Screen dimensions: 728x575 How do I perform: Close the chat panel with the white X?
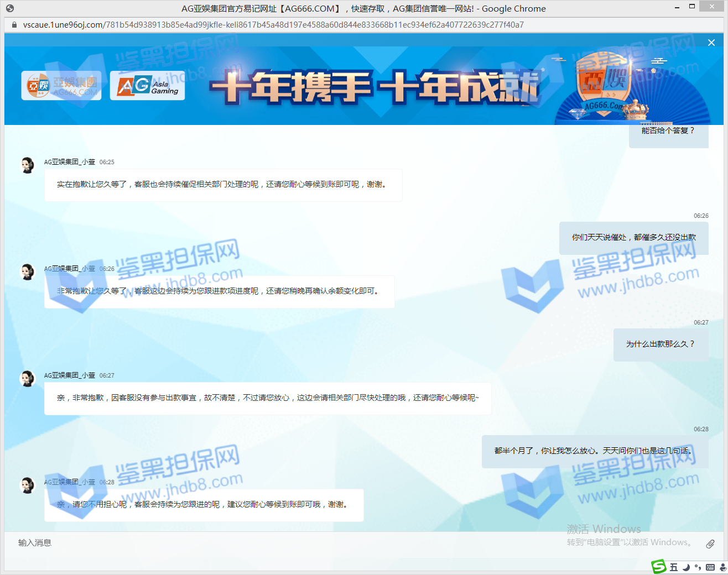[x=711, y=43]
